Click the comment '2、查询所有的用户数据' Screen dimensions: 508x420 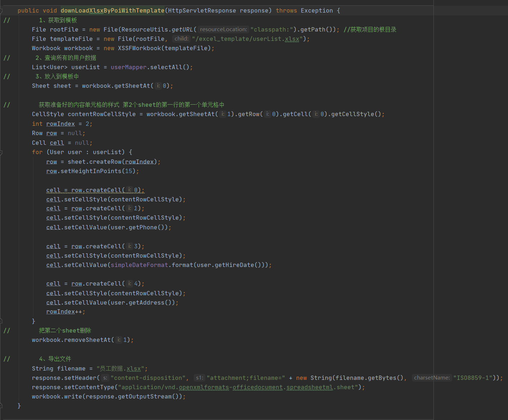(66, 58)
